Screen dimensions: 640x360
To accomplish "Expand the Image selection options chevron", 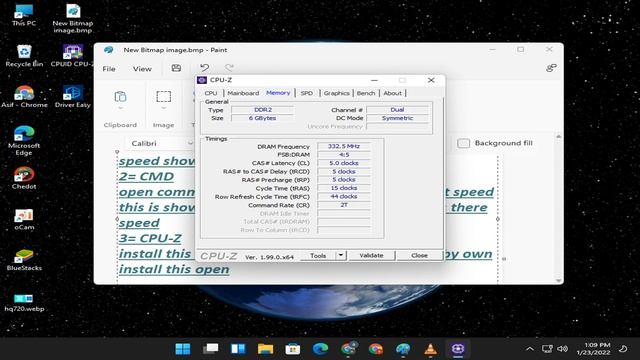I will click(x=163, y=109).
